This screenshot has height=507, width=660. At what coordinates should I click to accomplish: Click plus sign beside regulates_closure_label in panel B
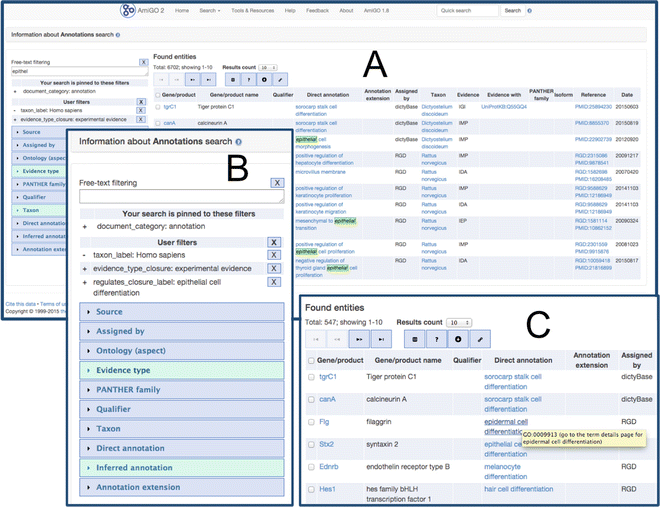coord(85,282)
